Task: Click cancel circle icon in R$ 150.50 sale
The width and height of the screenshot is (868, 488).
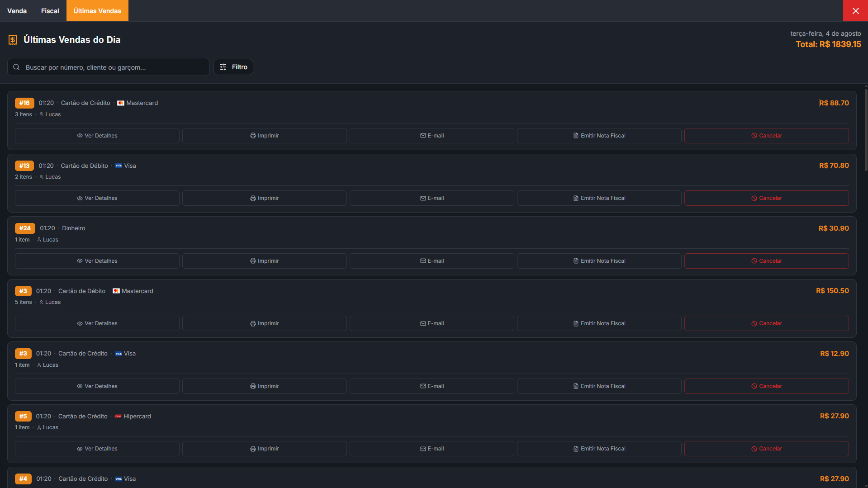Action: [754, 324]
